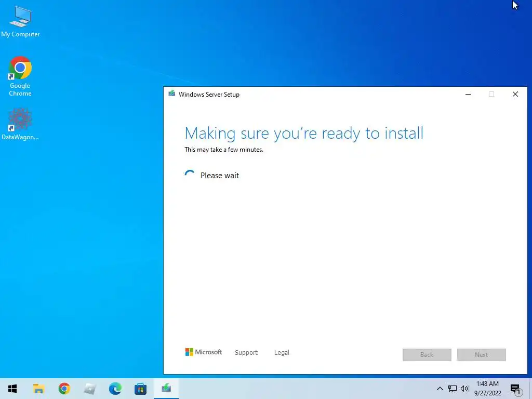
Task: Select Windows Server Setup taskbar button
Action: [166, 389]
